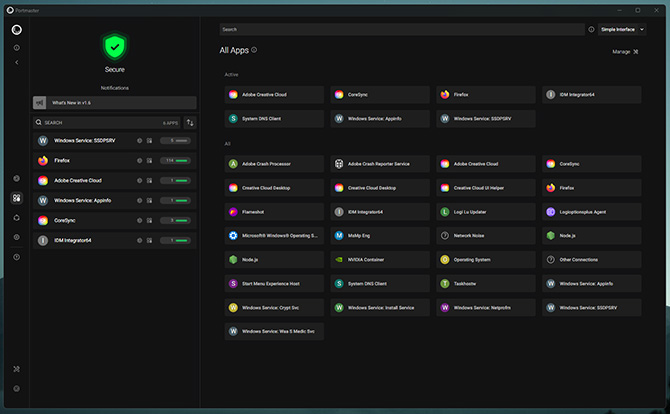This screenshot has height=414, width=670.
Task: Open the Simple Interface dropdown
Action: point(622,29)
